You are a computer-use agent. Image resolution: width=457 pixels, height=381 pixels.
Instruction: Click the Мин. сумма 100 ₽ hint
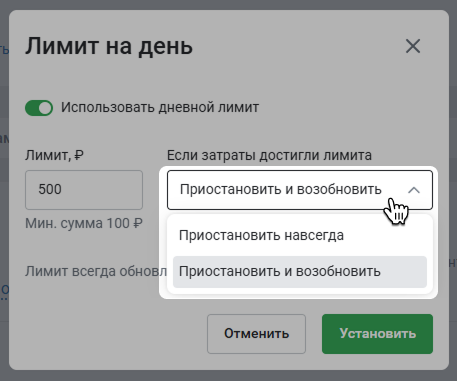(x=84, y=223)
